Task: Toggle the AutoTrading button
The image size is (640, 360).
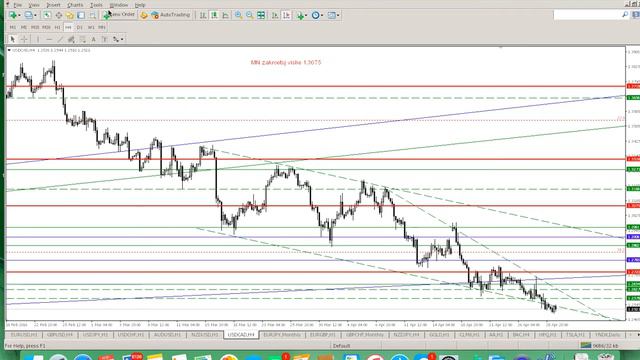Action: point(171,15)
